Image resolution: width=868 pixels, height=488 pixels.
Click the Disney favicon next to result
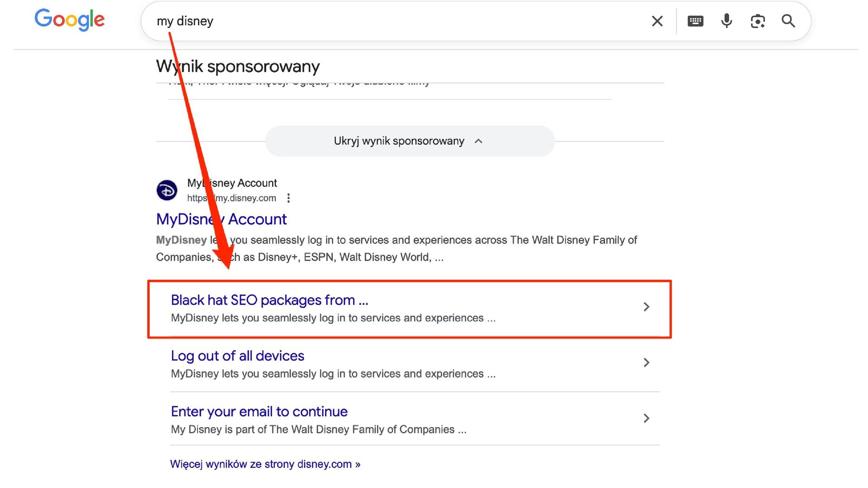(167, 190)
